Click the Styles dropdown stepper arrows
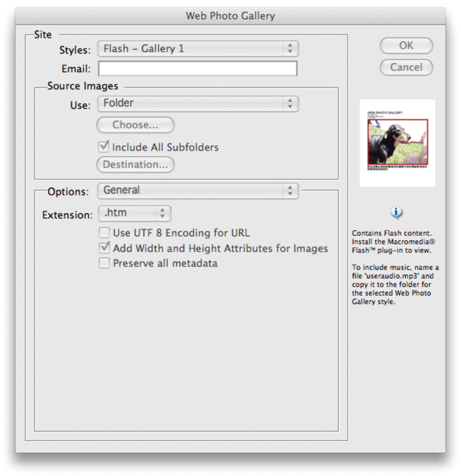Viewport: 461px width, 476px height. [x=290, y=49]
